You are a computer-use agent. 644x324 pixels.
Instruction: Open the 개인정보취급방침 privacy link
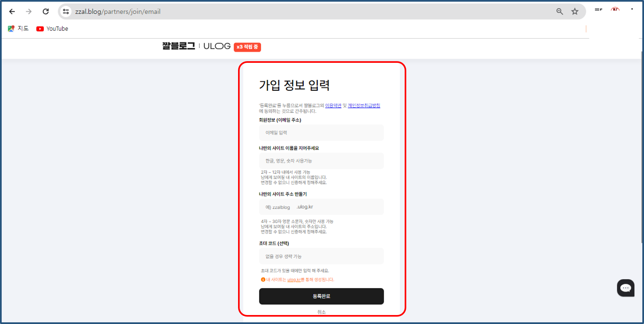(364, 105)
